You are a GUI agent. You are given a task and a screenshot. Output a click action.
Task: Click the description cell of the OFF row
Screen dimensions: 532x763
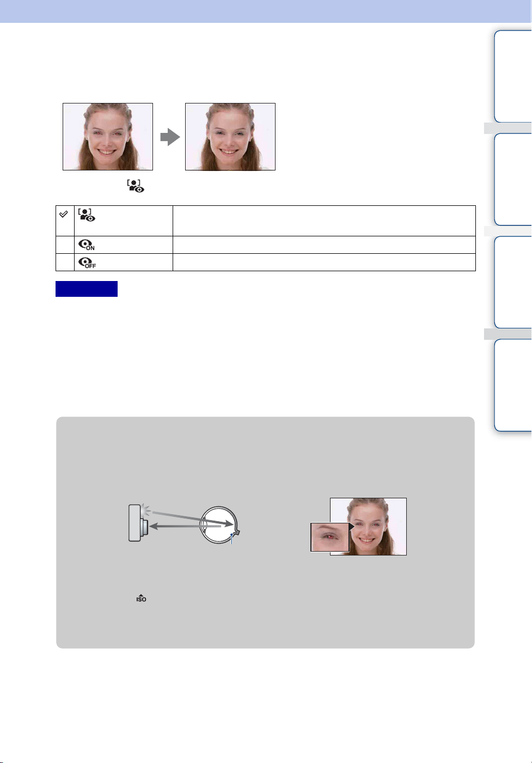pos(324,262)
